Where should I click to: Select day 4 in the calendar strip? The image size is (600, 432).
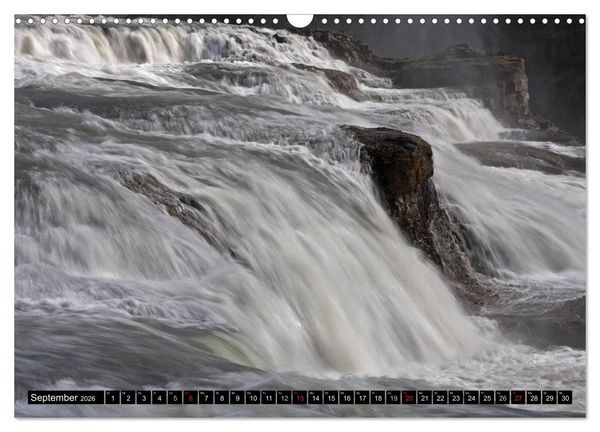(159, 398)
